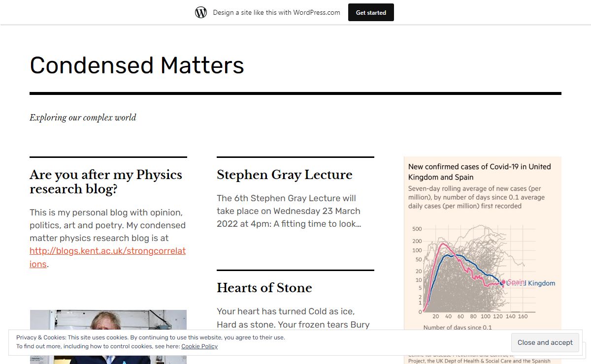Click the chart title about Covid-19 cases
The width and height of the screenshot is (591, 364).
[x=479, y=172]
